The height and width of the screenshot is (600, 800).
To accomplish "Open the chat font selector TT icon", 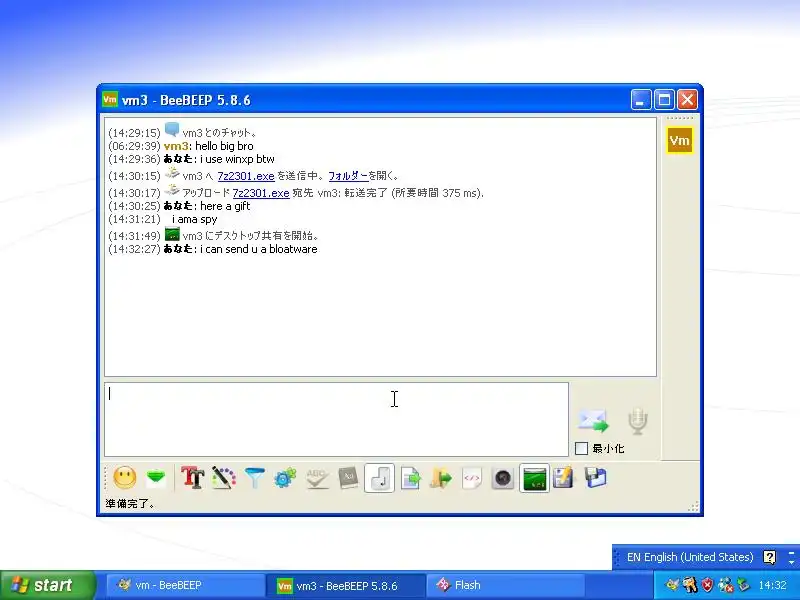I will (x=193, y=478).
